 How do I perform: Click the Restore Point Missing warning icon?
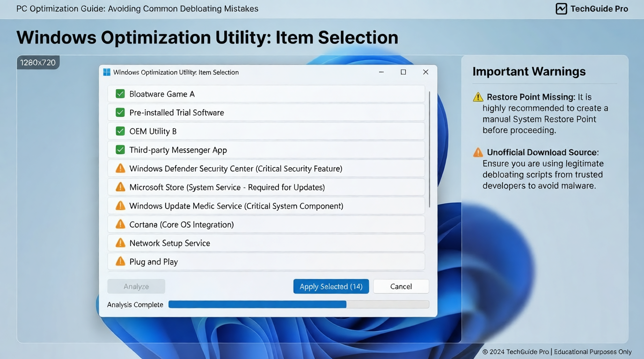pyautogui.click(x=478, y=97)
